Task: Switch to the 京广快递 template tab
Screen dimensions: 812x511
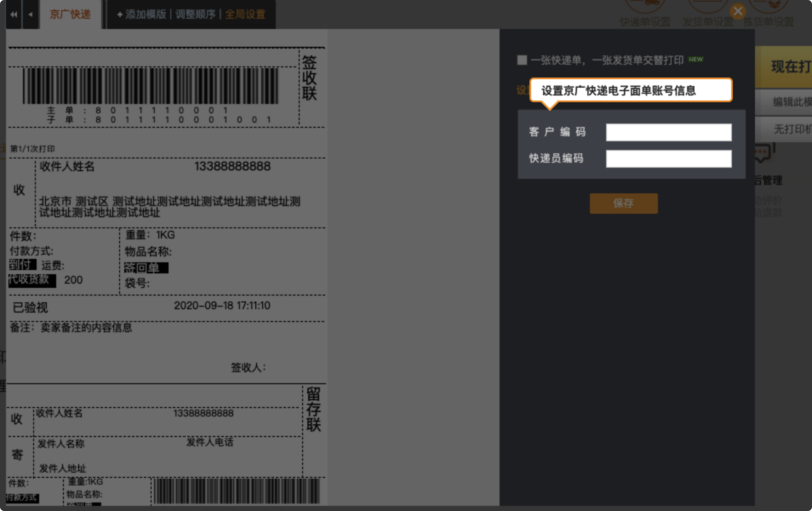Action: click(70, 14)
